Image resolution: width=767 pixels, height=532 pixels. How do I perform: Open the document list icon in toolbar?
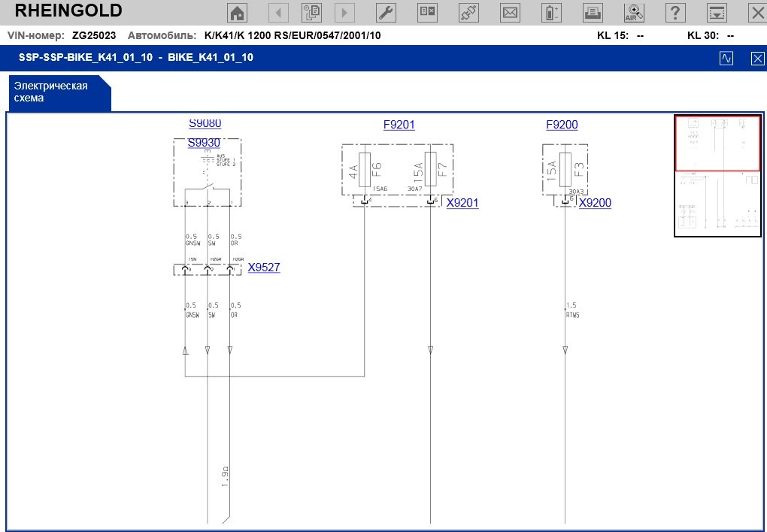311,13
